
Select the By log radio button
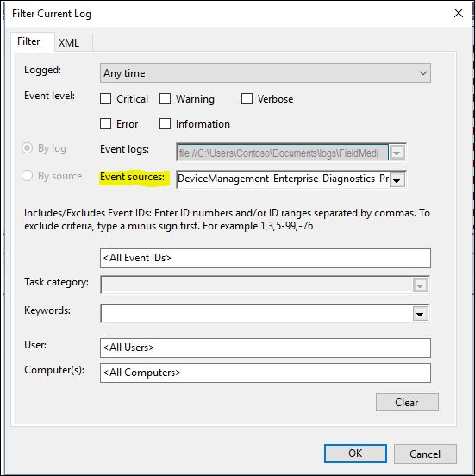pos(27,148)
